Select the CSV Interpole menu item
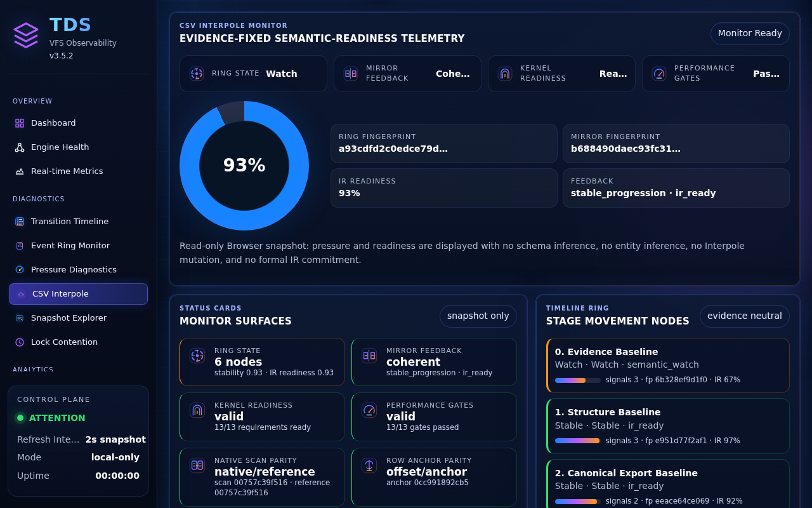Viewport: 812px width, 508px height. point(78,294)
